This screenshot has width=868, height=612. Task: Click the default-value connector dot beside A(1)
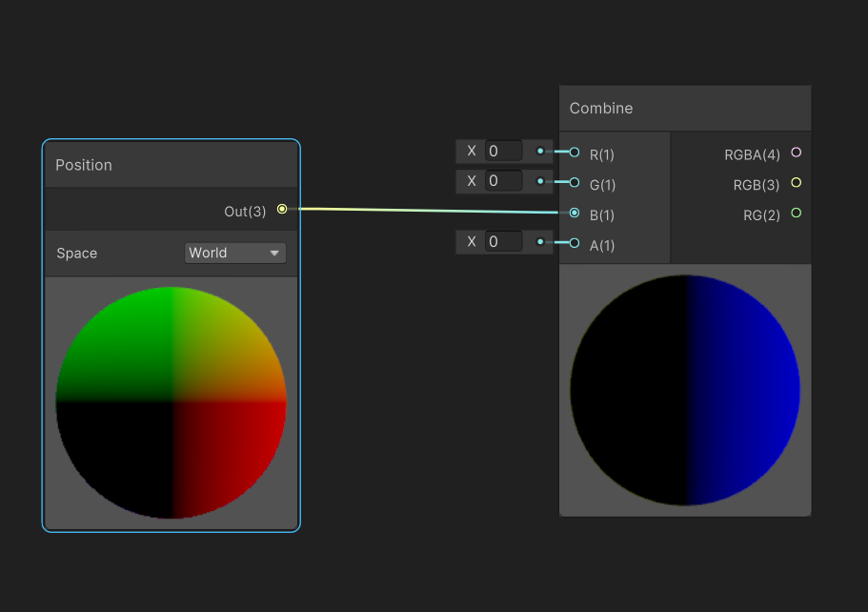point(540,241)
